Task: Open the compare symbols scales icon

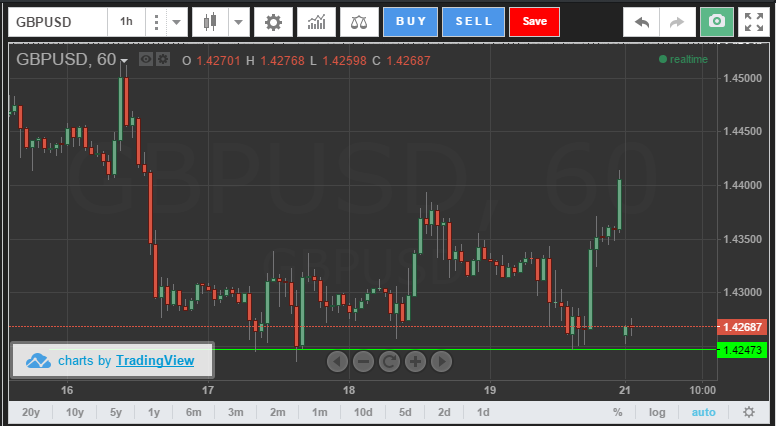Action: point(359,22)
